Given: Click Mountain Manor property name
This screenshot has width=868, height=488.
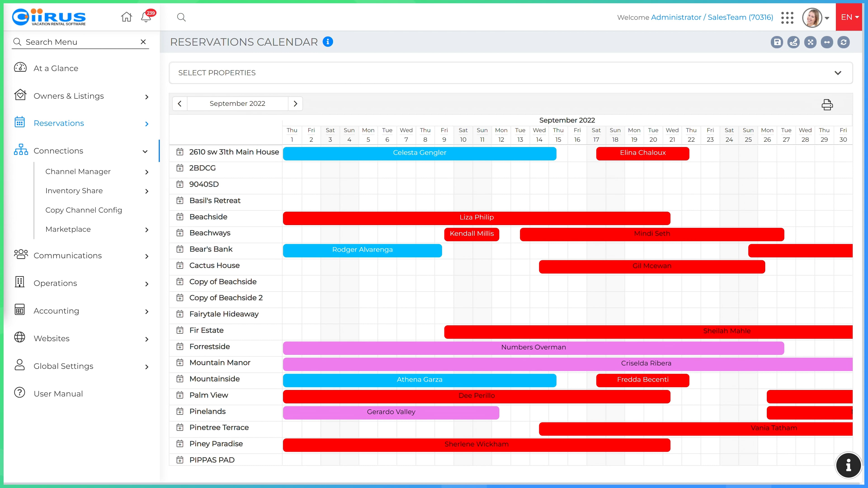Looking at the screenshot, I should pyautogui.click(x=220, y=363).
